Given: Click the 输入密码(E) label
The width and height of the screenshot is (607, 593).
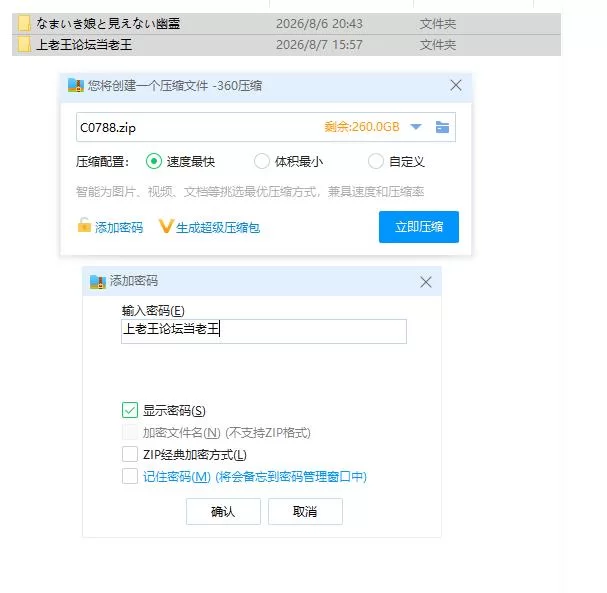Looking at the screenshot, I should (153, 310).
